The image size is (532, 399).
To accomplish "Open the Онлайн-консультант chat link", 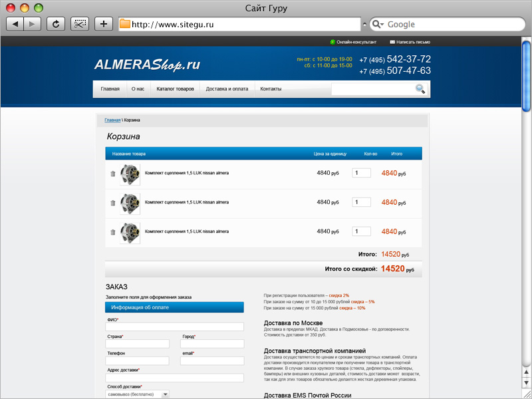I will tap(356, 42).
